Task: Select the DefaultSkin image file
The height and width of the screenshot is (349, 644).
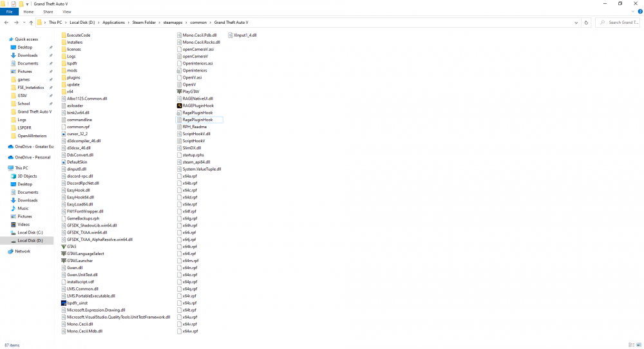Action: coord(74,162)
